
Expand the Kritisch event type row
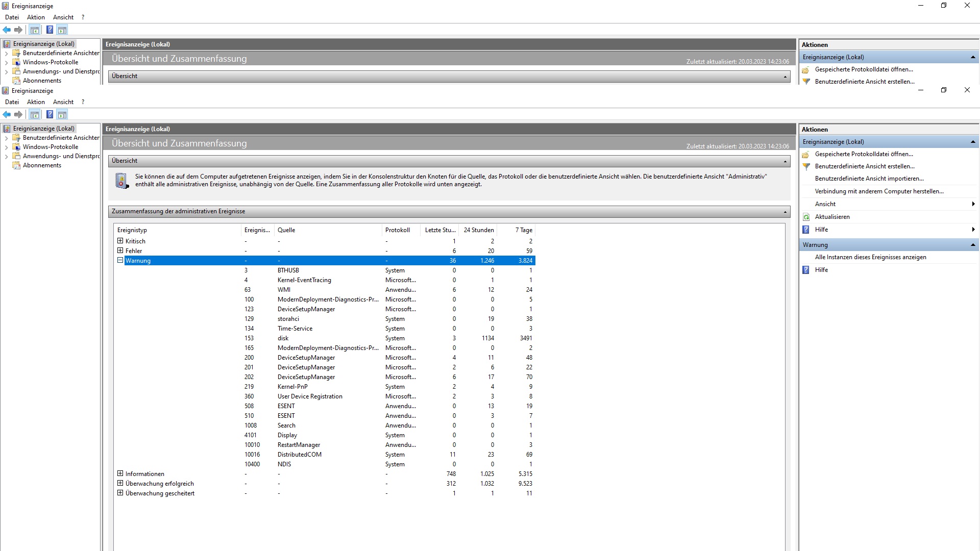click(120, 241)
